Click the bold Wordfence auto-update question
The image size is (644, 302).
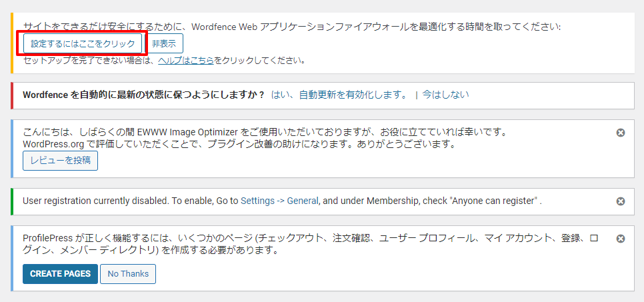pyautogui.click(x=143, y=95)
